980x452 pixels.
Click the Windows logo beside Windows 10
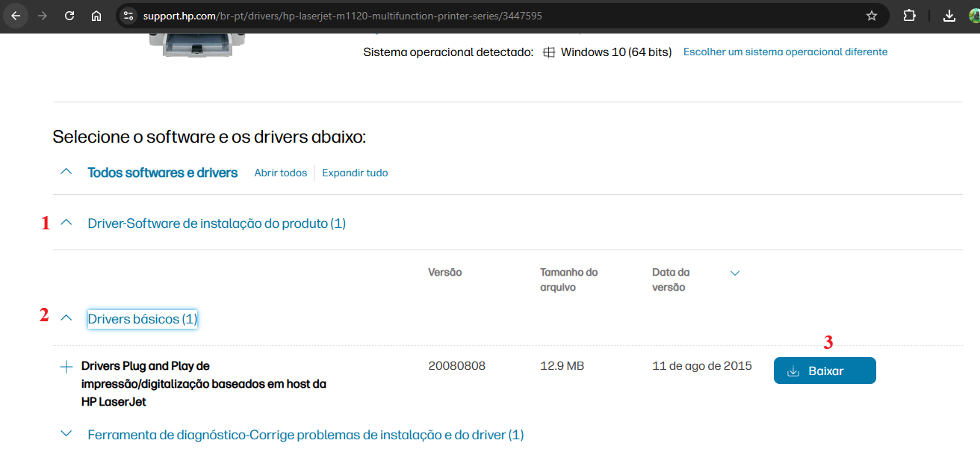(x=549, y=52)
